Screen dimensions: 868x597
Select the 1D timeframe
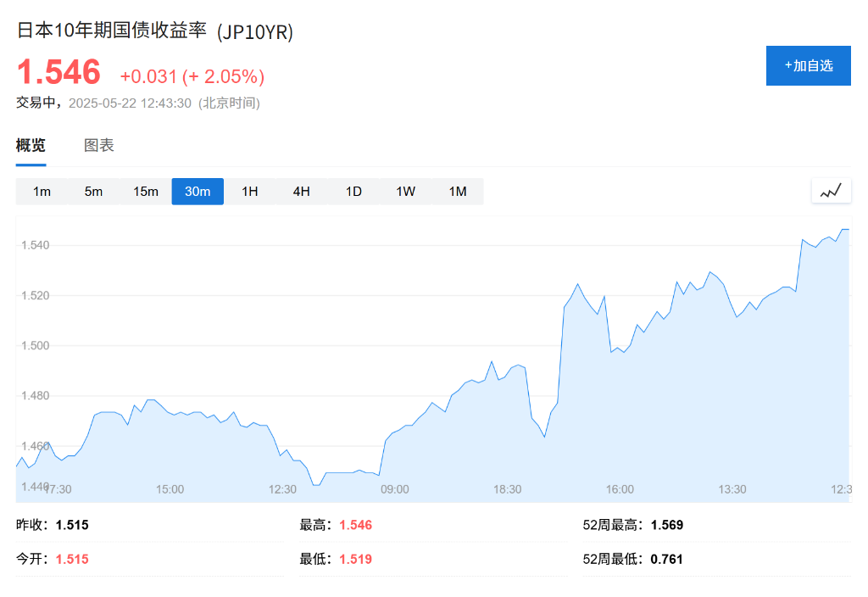[x=353, y=192]
